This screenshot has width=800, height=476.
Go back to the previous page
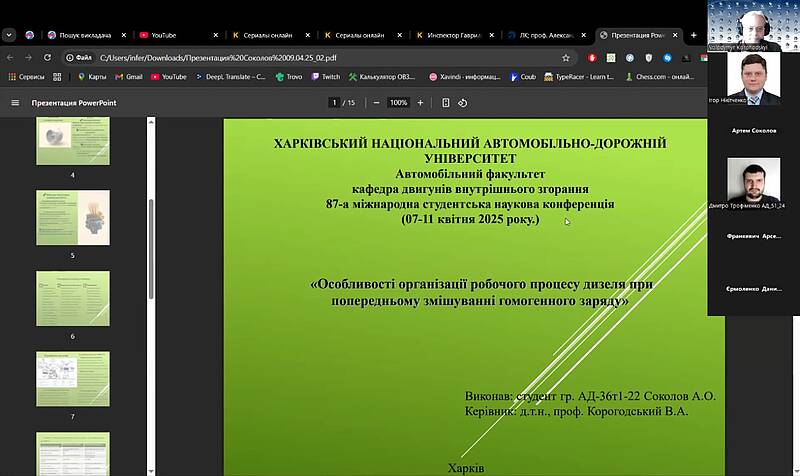point(10,58)
